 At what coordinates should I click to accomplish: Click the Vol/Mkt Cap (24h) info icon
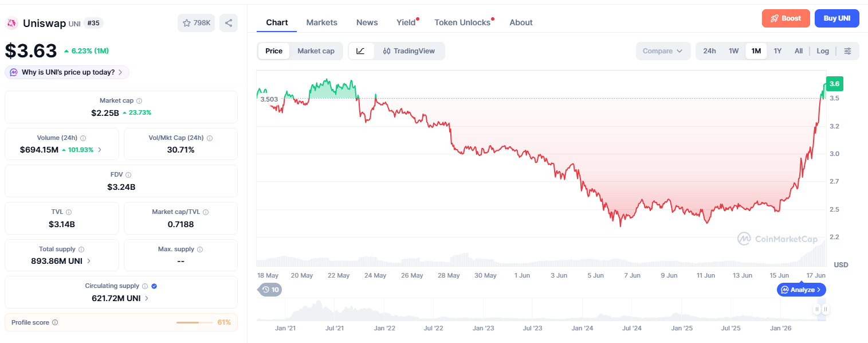210,138
